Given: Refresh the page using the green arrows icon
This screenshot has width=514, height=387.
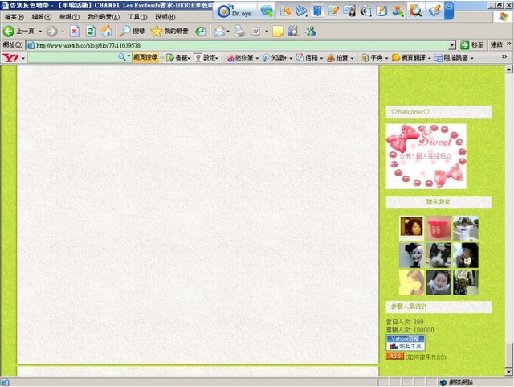Looking at the screenshot, I should point(91,31).
